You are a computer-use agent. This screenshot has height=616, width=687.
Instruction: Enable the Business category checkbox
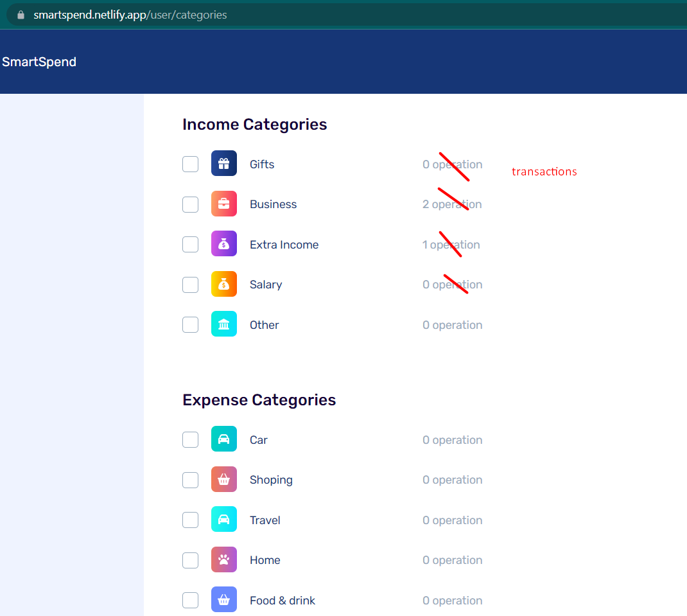[190, 204]
